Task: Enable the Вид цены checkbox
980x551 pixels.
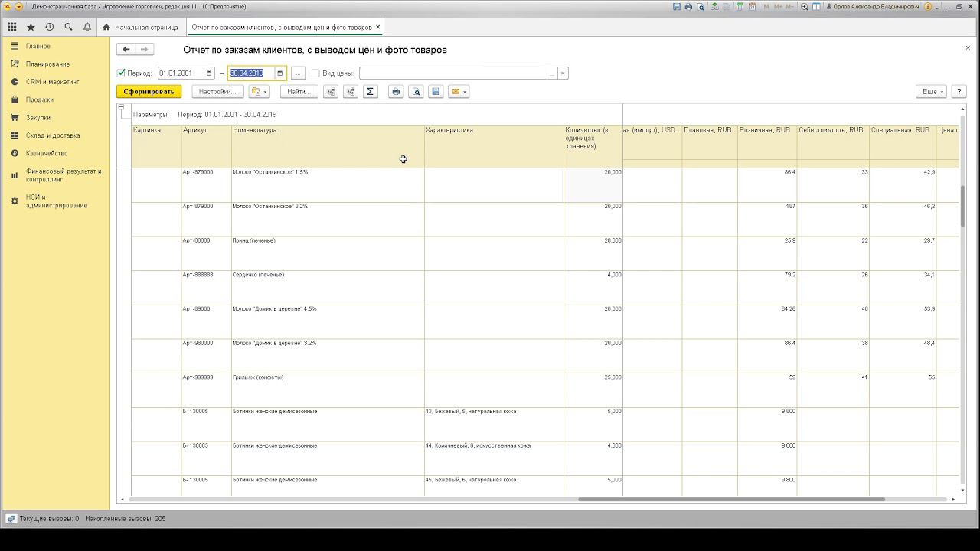Action: (315, 73)
